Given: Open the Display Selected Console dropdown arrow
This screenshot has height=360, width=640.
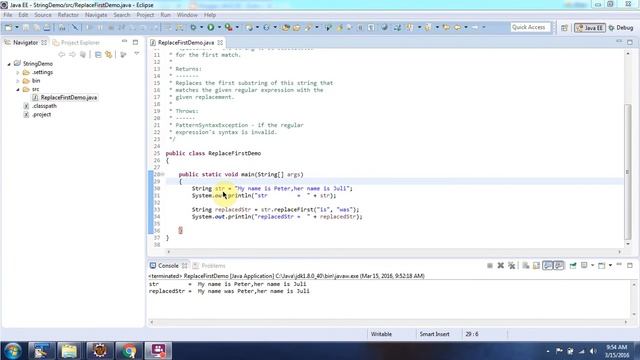Looking at the screenshot, I should click(x=592, y=266).
